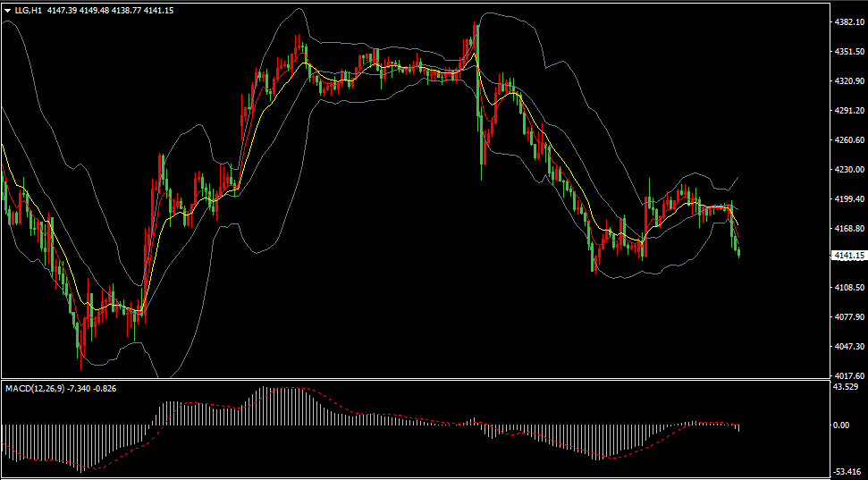Click the 4230.00 price scale label
Viewport: 868px width, 480px height.
(x=848, y=170)
